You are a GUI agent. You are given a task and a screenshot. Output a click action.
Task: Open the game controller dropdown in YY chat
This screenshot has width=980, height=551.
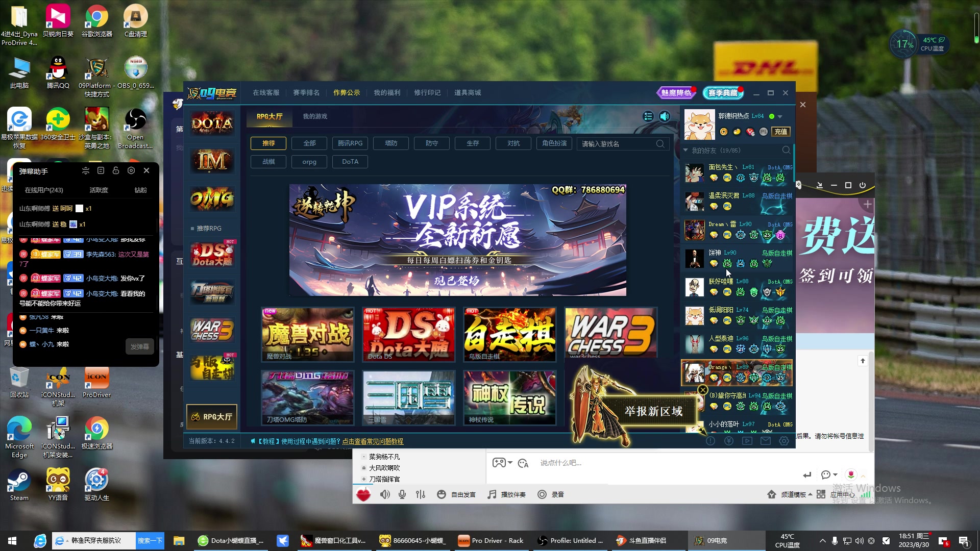(502, 463)
